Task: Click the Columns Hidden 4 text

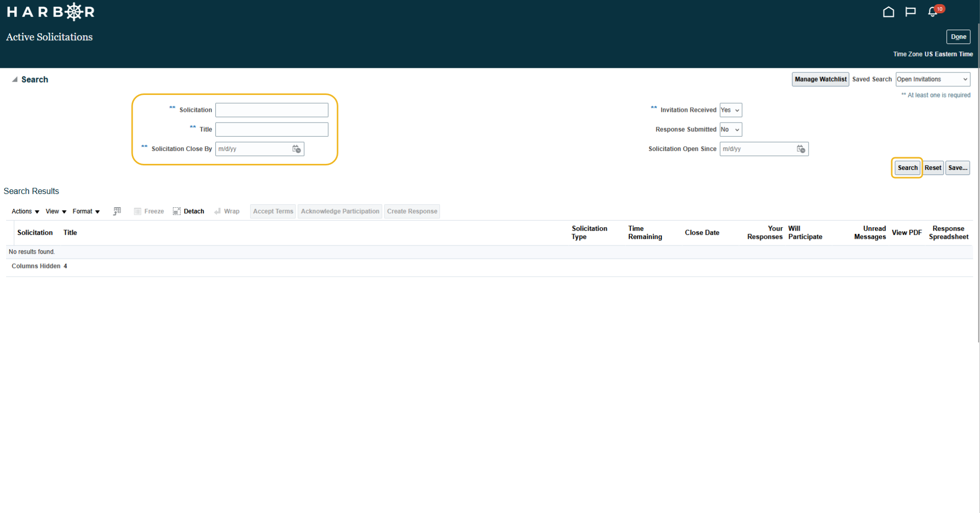Action: [x=39, y=266]
